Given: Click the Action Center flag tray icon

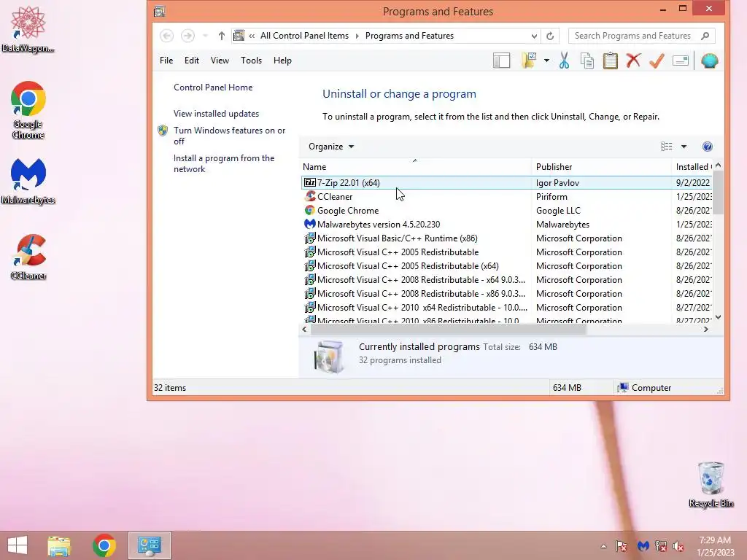Looking at the screenshot, I should [622, 546].
